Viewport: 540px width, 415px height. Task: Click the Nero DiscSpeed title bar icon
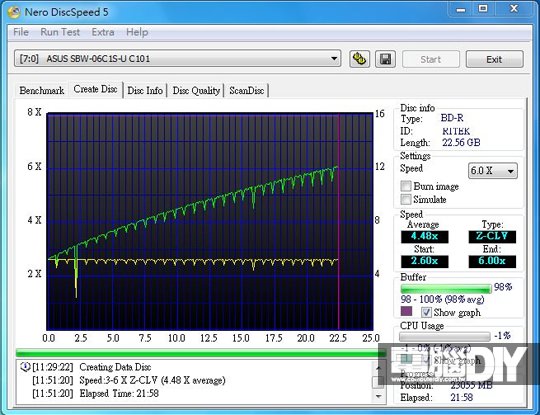pyautogui.click(x=14, y=12)
